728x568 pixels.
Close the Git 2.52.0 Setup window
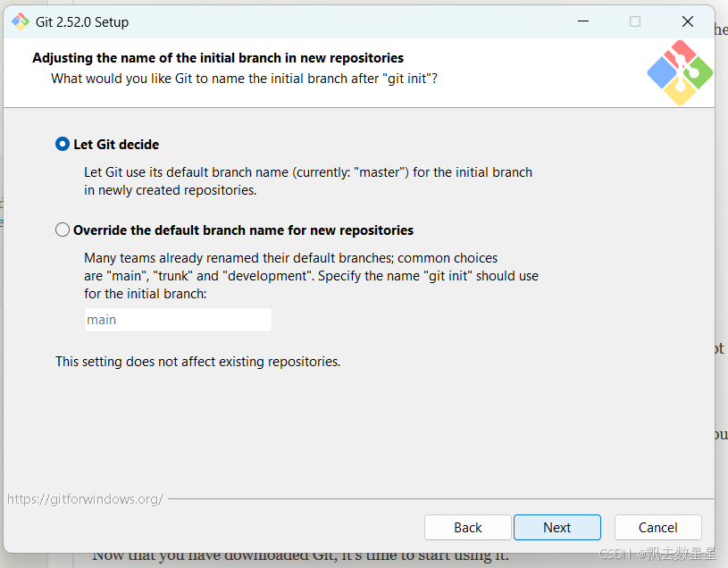(x=688, y=21)
